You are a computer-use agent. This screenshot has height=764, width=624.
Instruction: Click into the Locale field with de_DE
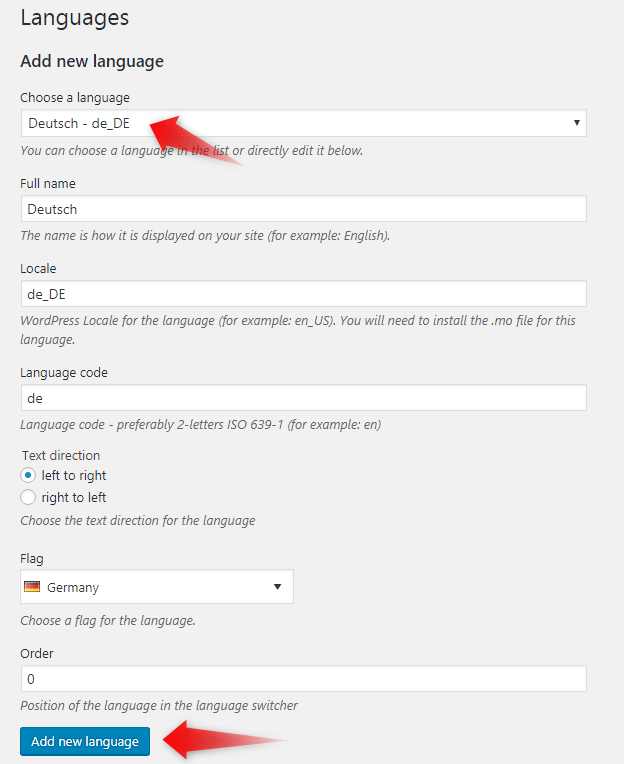(x=303, y=294)
